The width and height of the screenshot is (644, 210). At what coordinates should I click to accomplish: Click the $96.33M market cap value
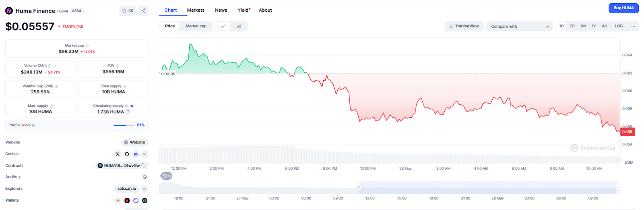pos(68,52)
